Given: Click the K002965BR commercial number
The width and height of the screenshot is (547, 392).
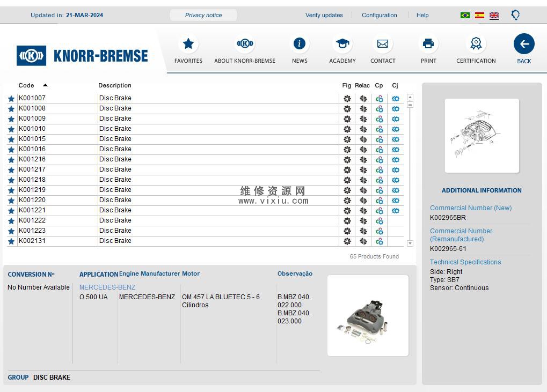Looking at the screenshot, I should tap(448, 217).
